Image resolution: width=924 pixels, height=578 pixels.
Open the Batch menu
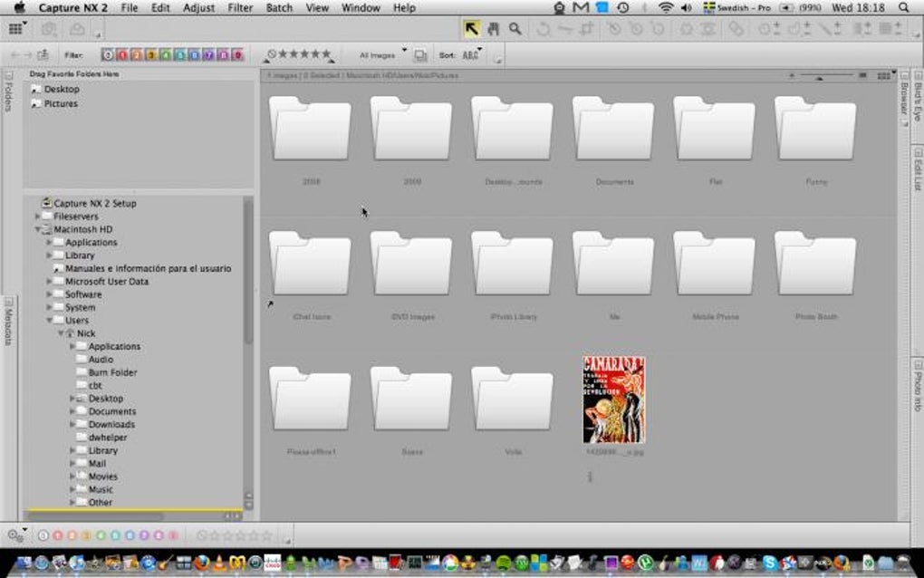(x=279, y=8)
